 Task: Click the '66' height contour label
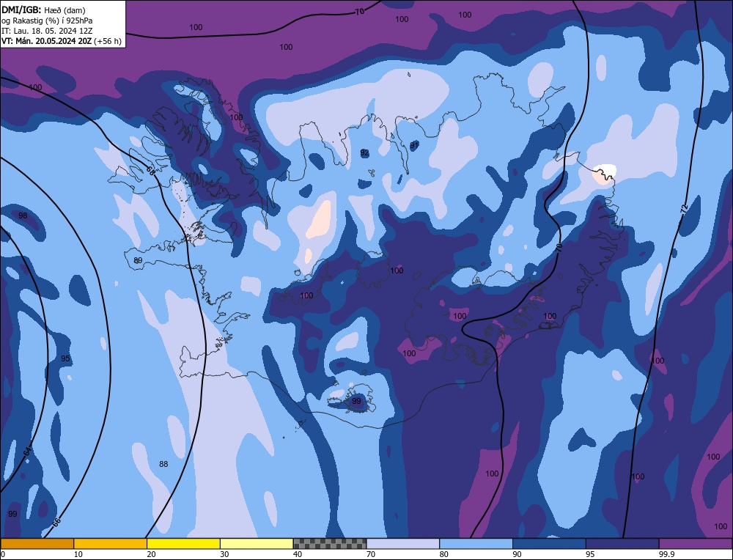56,523
